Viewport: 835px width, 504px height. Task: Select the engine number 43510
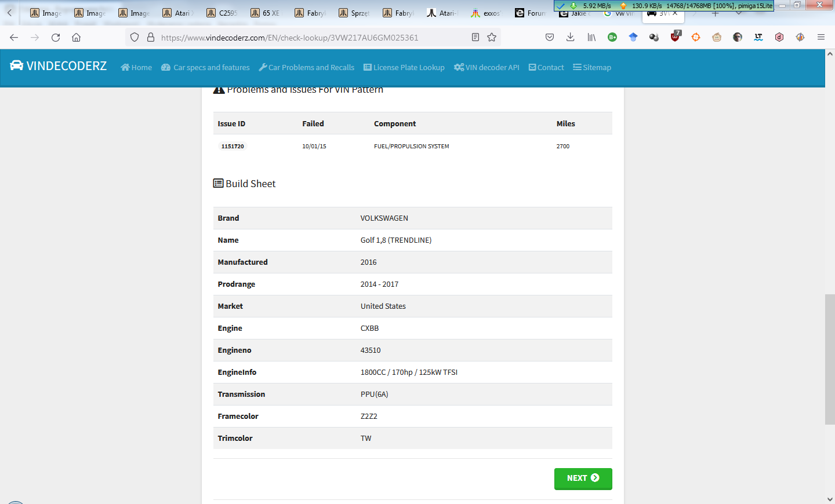[x=371, y=350]
